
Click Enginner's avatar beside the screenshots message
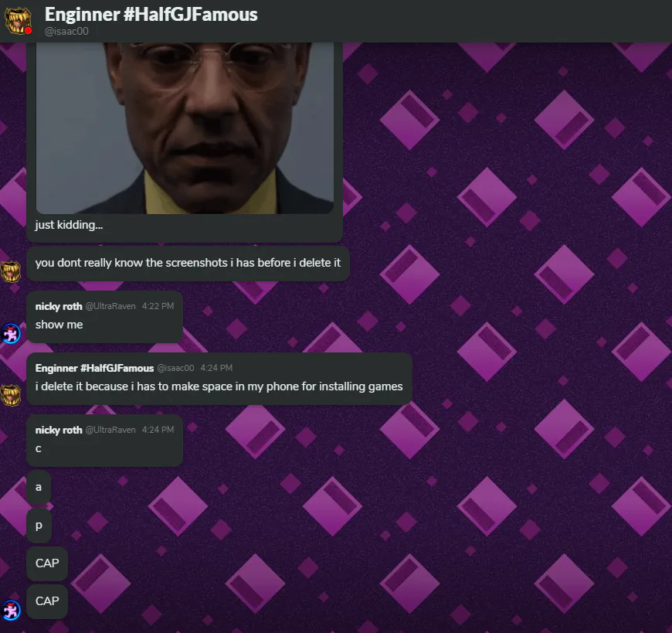click(x=11, y=271)
